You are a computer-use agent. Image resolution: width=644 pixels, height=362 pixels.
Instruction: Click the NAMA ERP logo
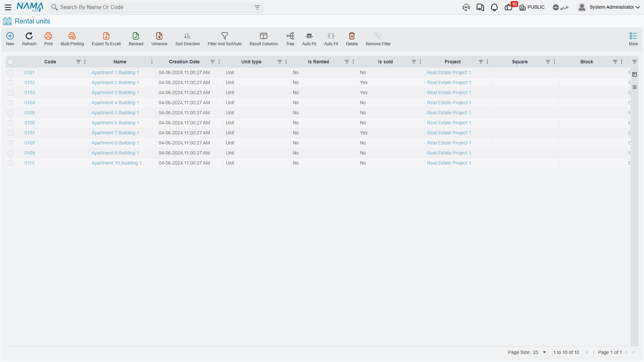[x=30, y=7]
